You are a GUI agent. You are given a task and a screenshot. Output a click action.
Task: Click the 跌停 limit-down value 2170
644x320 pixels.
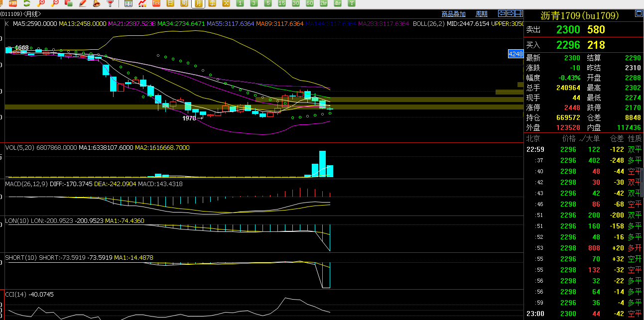(633, 107)
